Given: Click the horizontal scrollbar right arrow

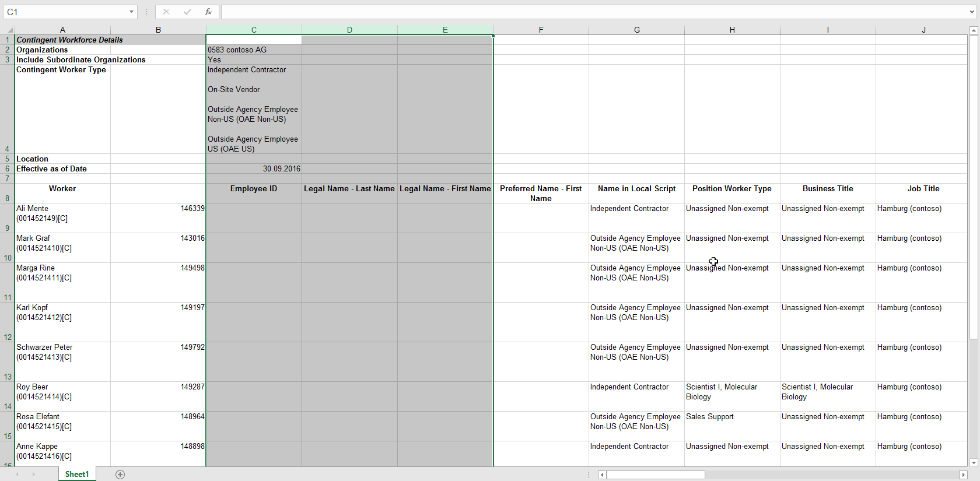Looking at the screenshot, I should (x=963, y=475).
